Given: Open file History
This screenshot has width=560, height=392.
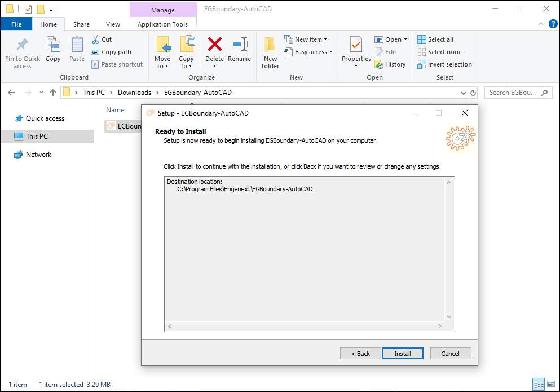Looking at the screenshot, I should coord(390,65).
